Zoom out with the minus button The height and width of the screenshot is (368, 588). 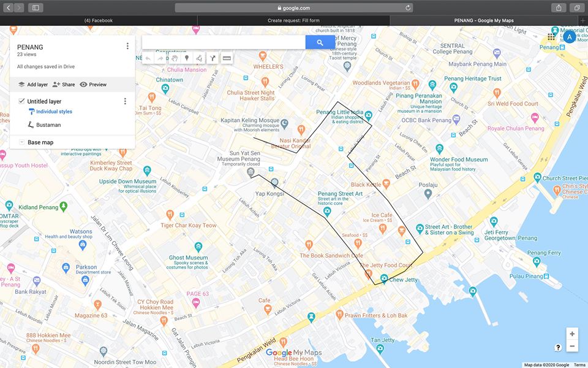pos(572,346)
